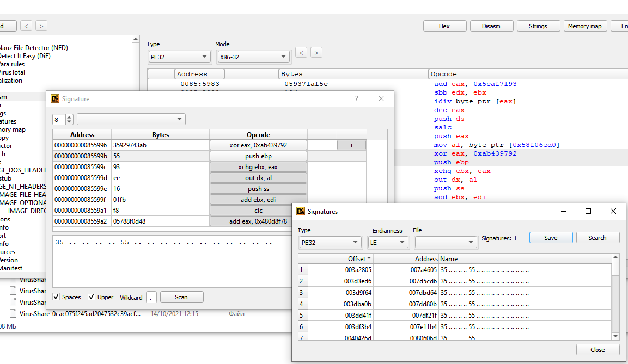
Task: Click the 'xor eax, 0xab439792' opcode button
Action: pos(258,145)
